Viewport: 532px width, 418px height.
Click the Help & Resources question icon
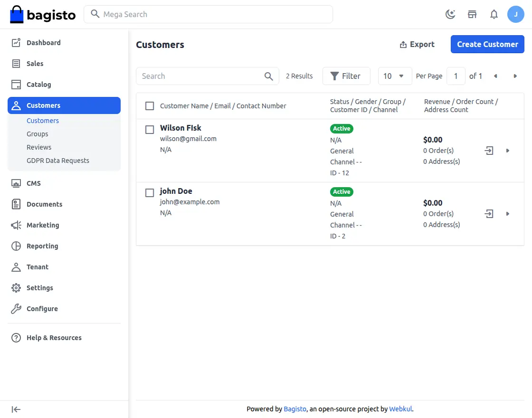(x=16, y=338)
